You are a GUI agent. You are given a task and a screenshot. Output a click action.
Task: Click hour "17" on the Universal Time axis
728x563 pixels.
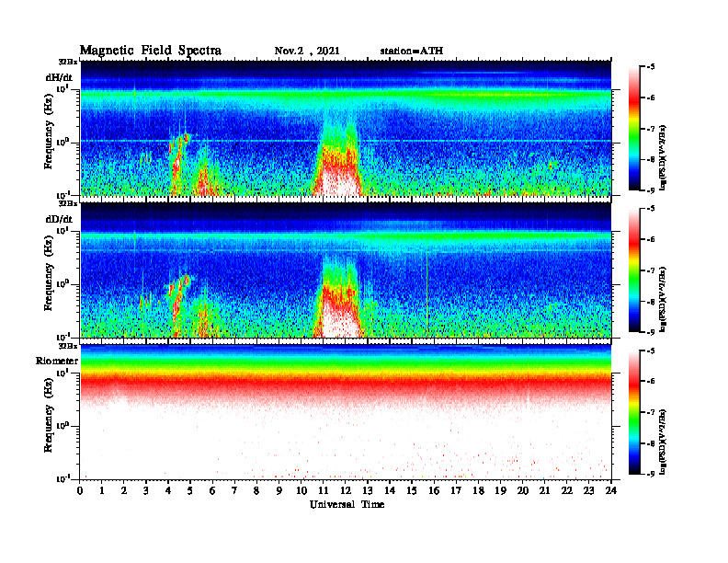[x=456, y=490]
